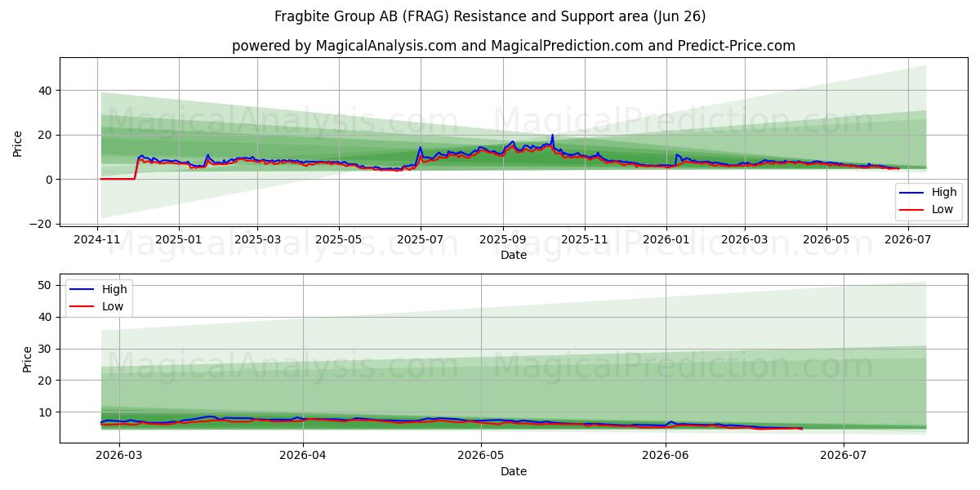Click the bottom chart y-axis tick '10'
The height and width of the screenshot is (490, 980).
click(x=47, y=412)
